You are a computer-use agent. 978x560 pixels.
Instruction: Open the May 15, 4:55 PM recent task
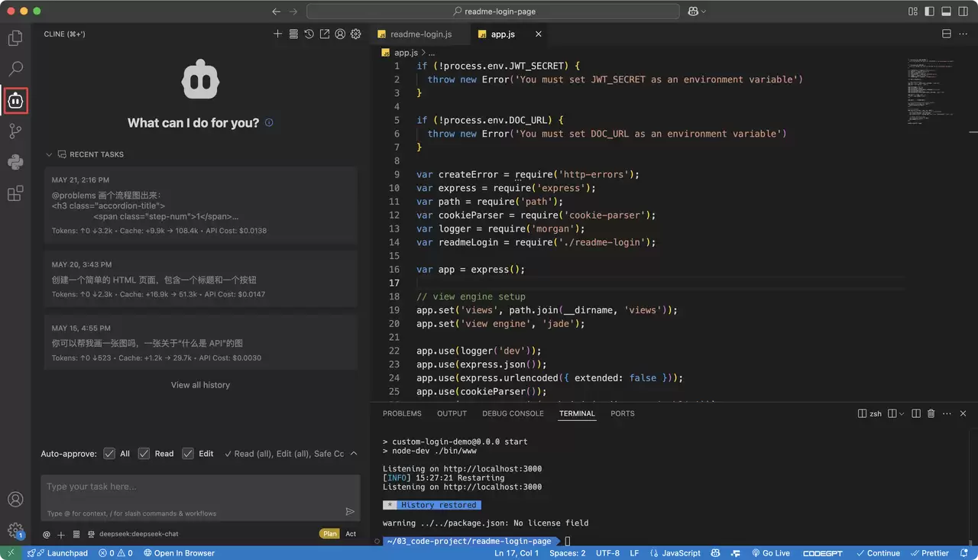pyautogui.click(x=201, y=342)
